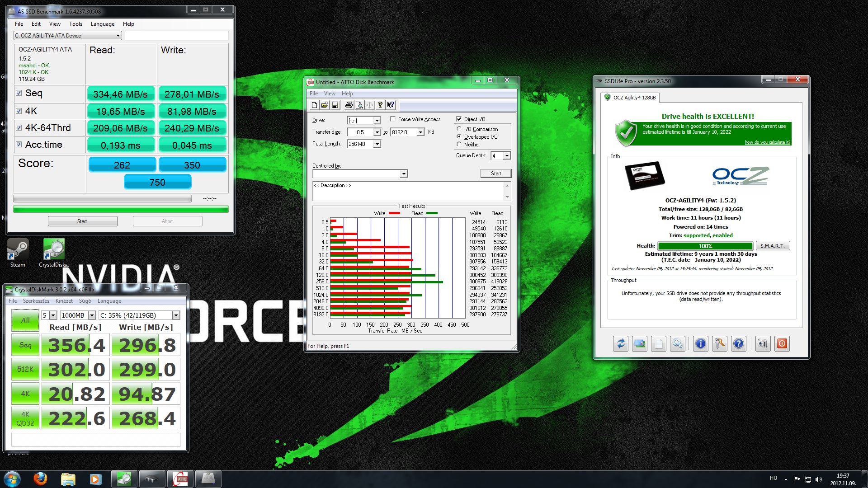This screenshot has height=488, width=868.
Task: Click print preview icon in ATTO toolbar
Action: coord(359,105)
